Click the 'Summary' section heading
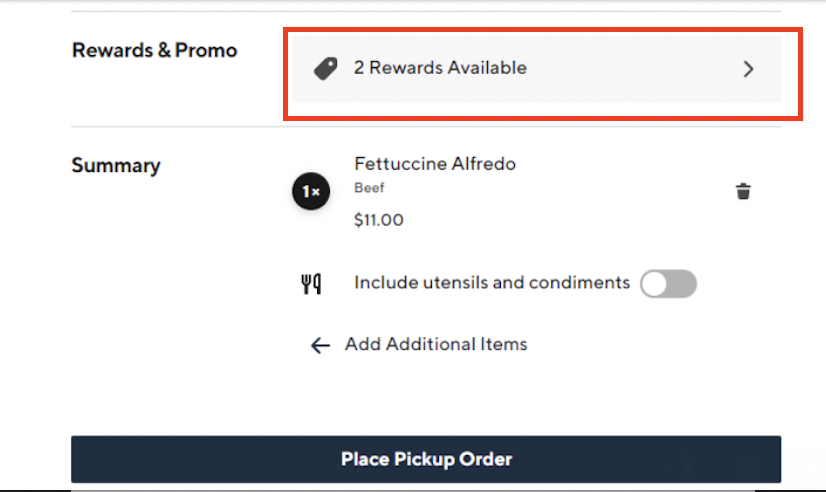The width and height of the screenshot is (826, 492). click(x=116, y=166)
